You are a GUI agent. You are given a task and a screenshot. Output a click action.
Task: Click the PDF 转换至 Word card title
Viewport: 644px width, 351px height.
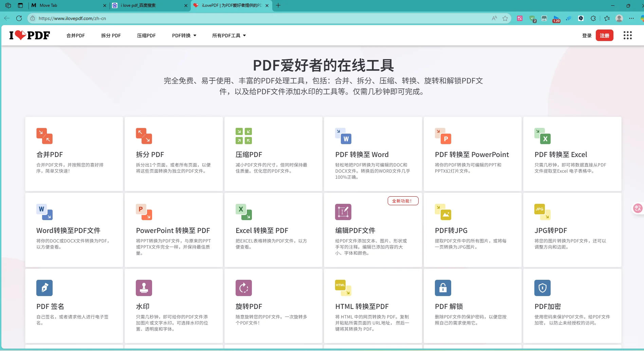pyautogui.click(x=362, y=155)
